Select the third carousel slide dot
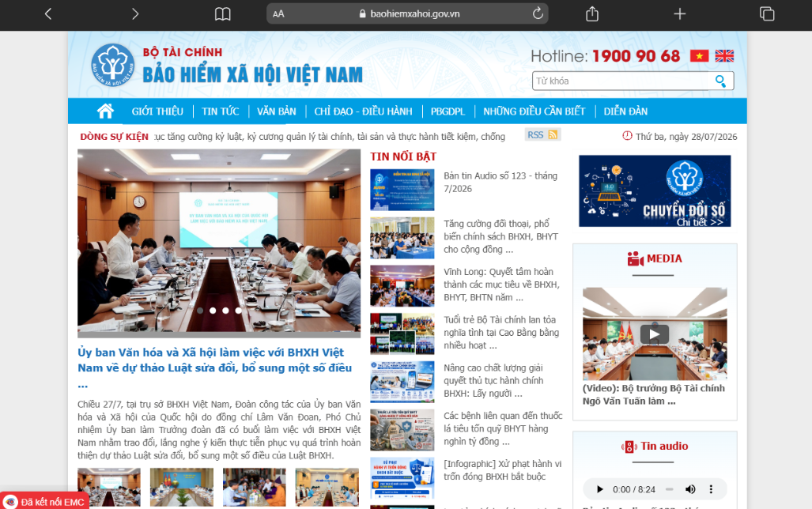 point(226,311)
